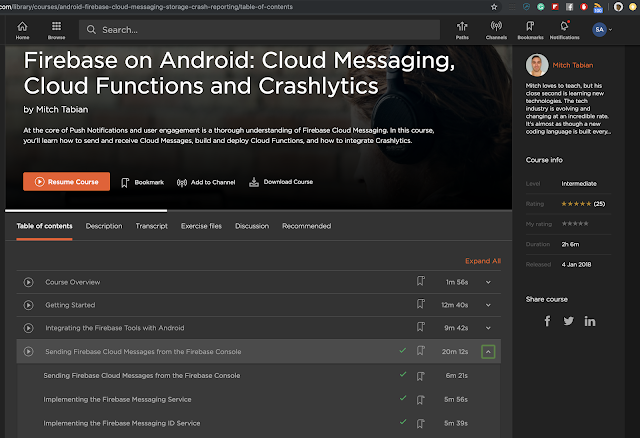Open the Recommended tab
Image resolution: width=640 pixels, height=438 pixels.
click(307, 226)
